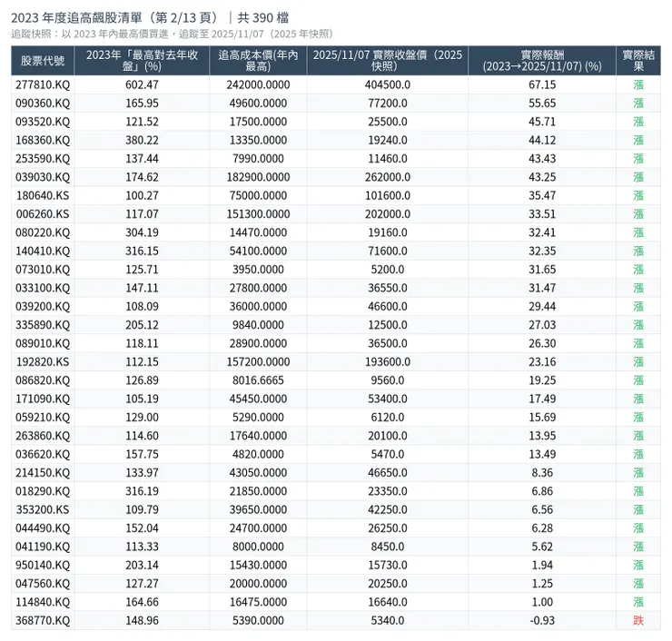The image size is (672, 641).
Task: Select stock code 044490.KQ
Action: (43, 528)
